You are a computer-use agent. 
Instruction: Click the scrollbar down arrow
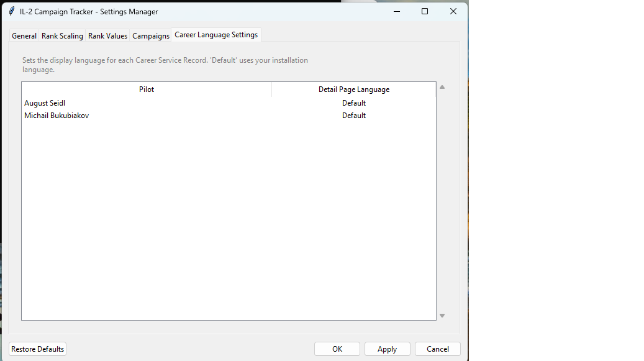tap(442, 316)
